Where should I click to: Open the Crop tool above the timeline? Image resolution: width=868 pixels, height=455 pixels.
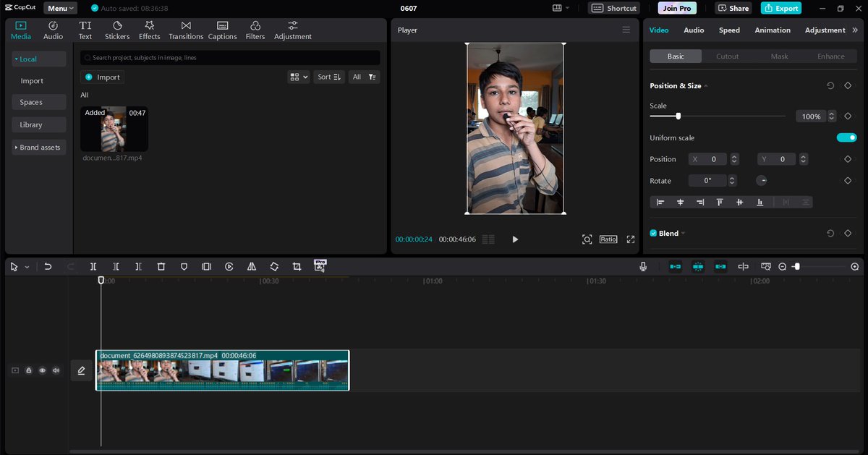297,266
